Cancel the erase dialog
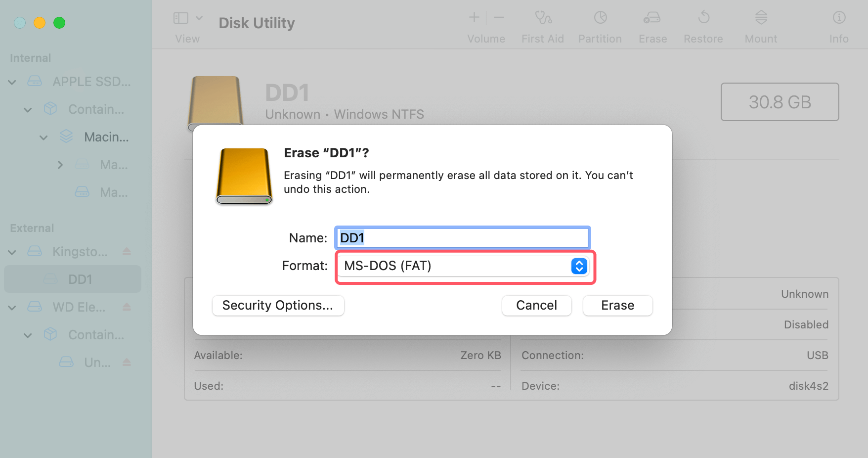The height and width of the screenshot is (458, 868). [536, 305]
